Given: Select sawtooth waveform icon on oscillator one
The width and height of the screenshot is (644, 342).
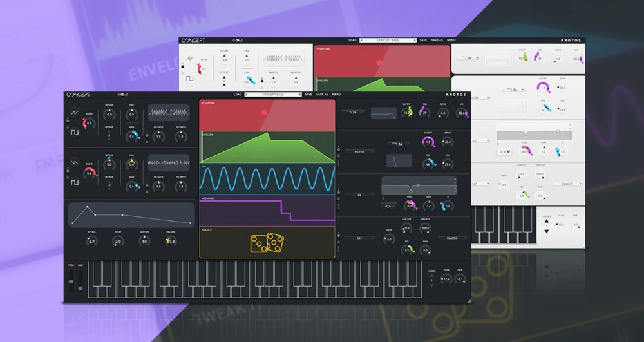Looking at the screenshot, I should 75,112.
